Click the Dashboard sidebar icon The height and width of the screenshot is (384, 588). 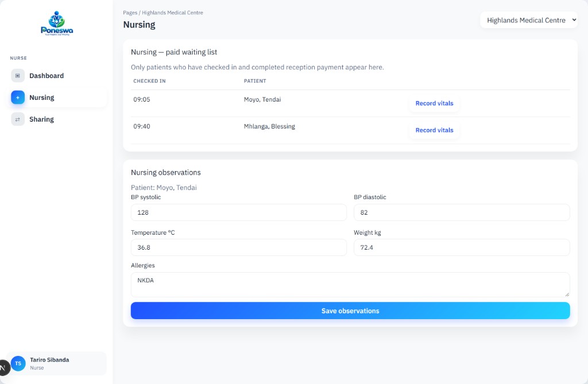pyautogui.click(x=18, y=76)
